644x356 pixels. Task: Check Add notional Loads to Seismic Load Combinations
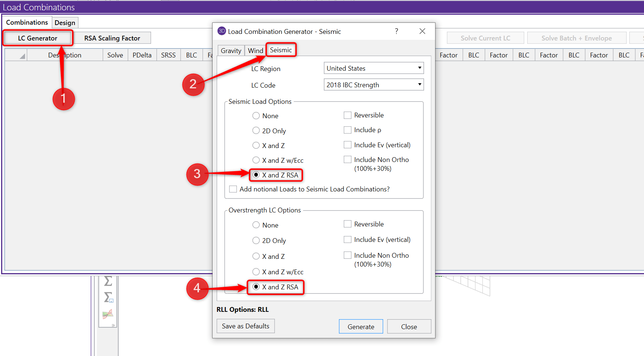[x=233, y=189]
